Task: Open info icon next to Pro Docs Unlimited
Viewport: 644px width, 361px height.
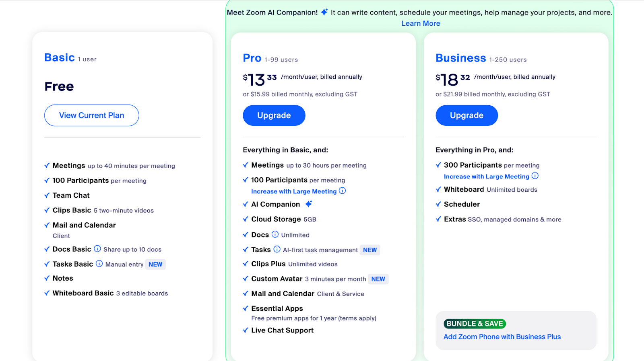Action: (275, 234)
